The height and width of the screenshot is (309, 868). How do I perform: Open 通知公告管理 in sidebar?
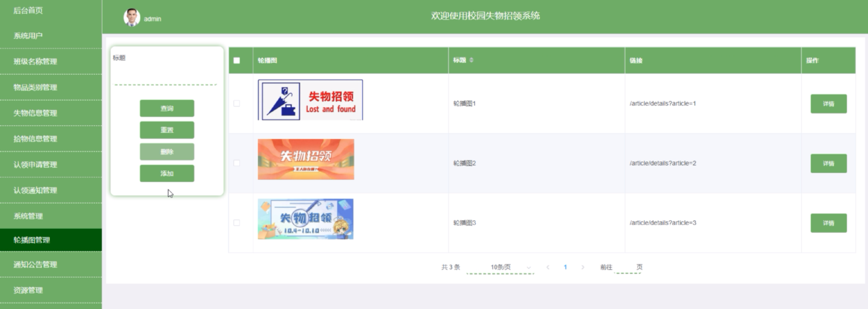(35, 265)
